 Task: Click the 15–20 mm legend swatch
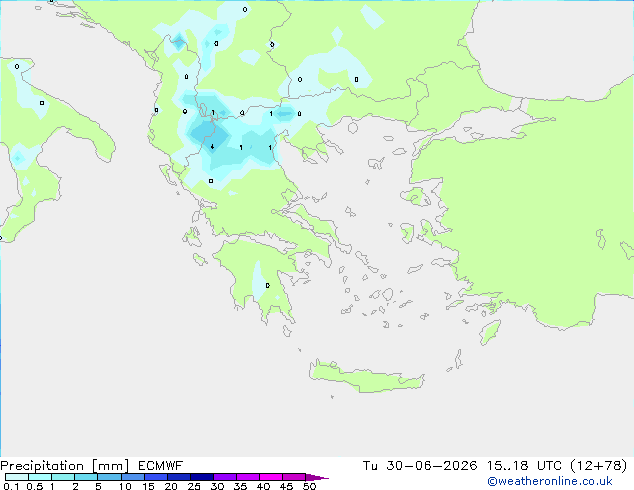click(x=156, y=477)
